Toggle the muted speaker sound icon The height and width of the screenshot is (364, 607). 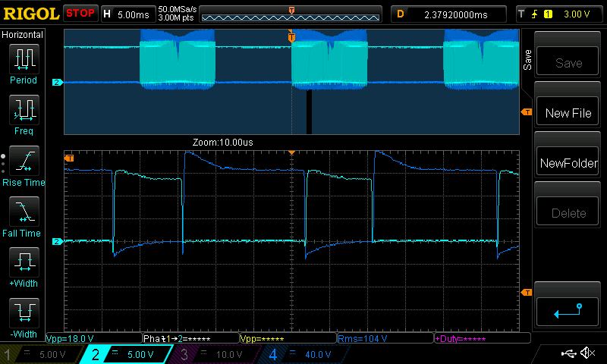pos(587,353)
